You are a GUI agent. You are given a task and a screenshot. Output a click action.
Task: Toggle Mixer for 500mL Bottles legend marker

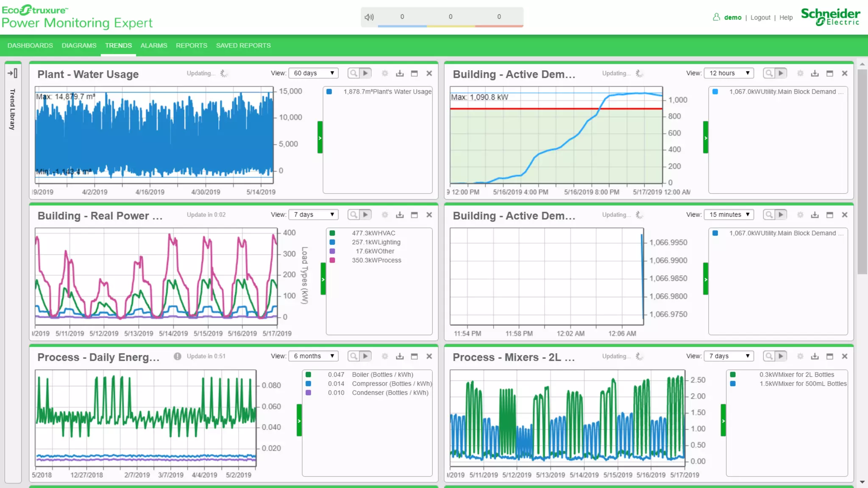click(x=733, y=384)
